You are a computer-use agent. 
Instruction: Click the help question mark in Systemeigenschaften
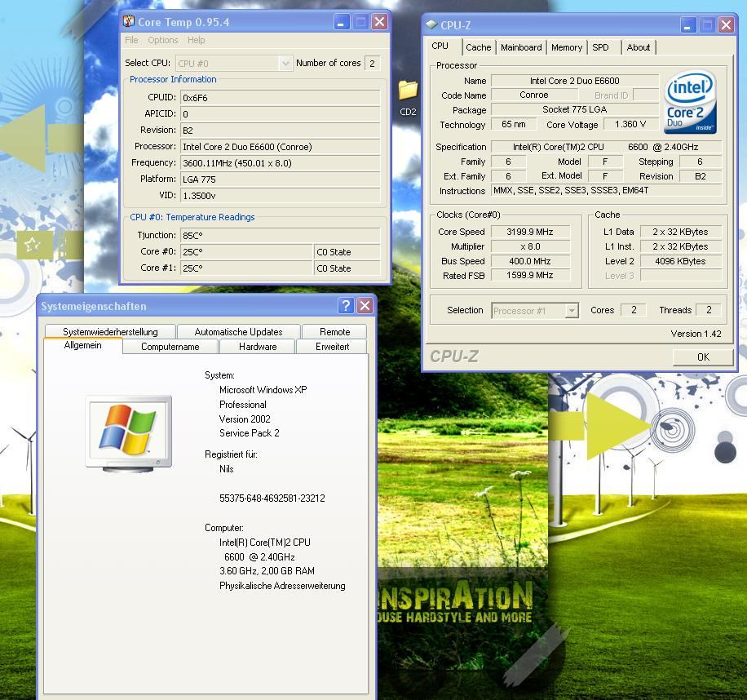coord(346,305)
